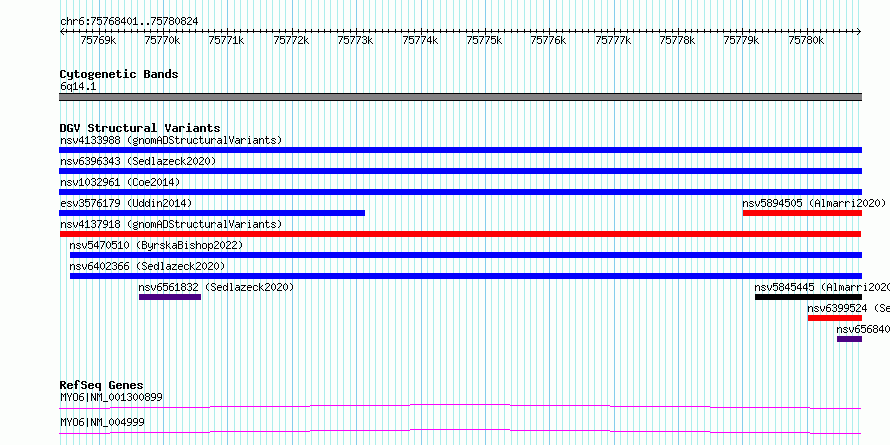Click the nsv4137918 gnomAD variant label
The width and height of the screenshot is (890, 445).
tap(171, 224)
